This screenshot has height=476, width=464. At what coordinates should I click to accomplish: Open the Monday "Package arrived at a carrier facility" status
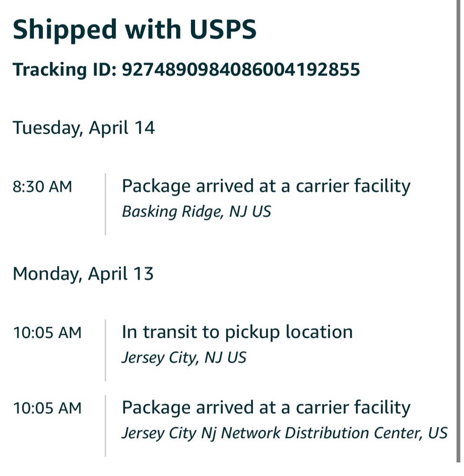266,407
